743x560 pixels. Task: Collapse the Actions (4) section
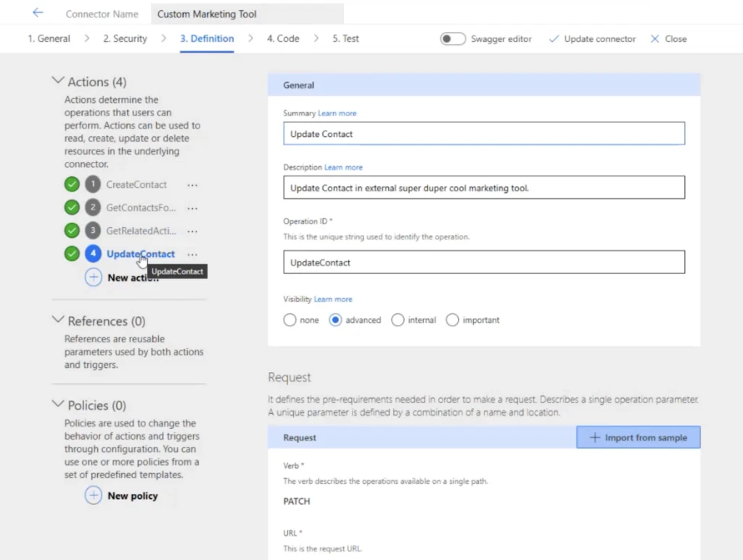click(x=58, y=81)
